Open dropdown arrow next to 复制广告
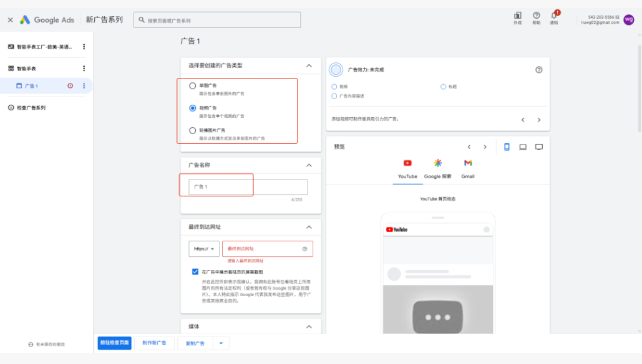The image size is (642, 364). (x=221, y=343)
